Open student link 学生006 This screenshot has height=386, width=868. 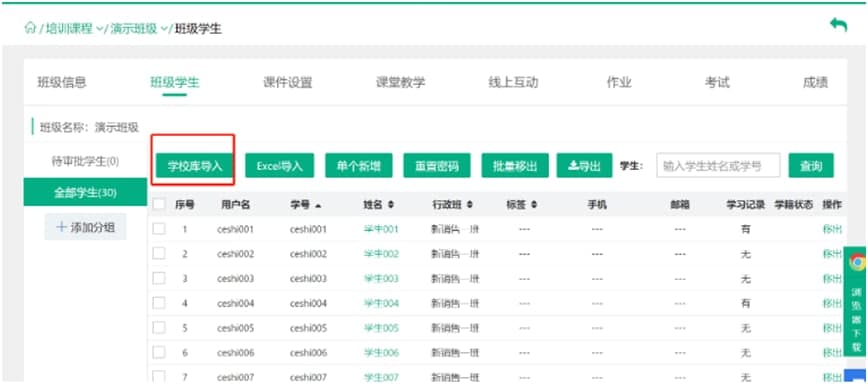coord(381,353)
